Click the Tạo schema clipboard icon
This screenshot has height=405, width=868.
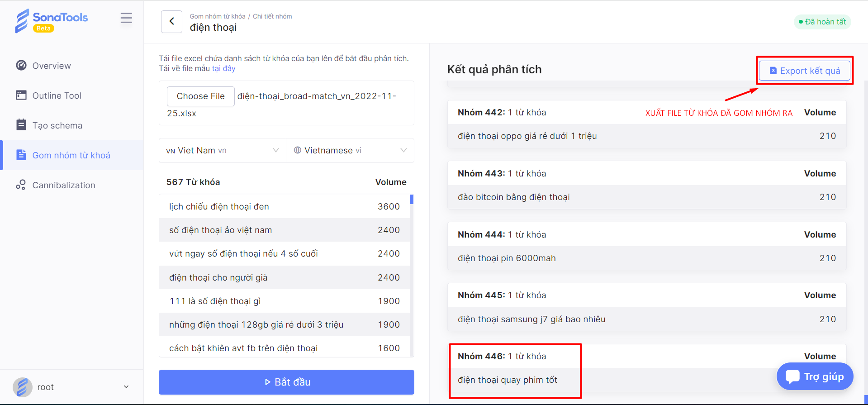point(21,124)
